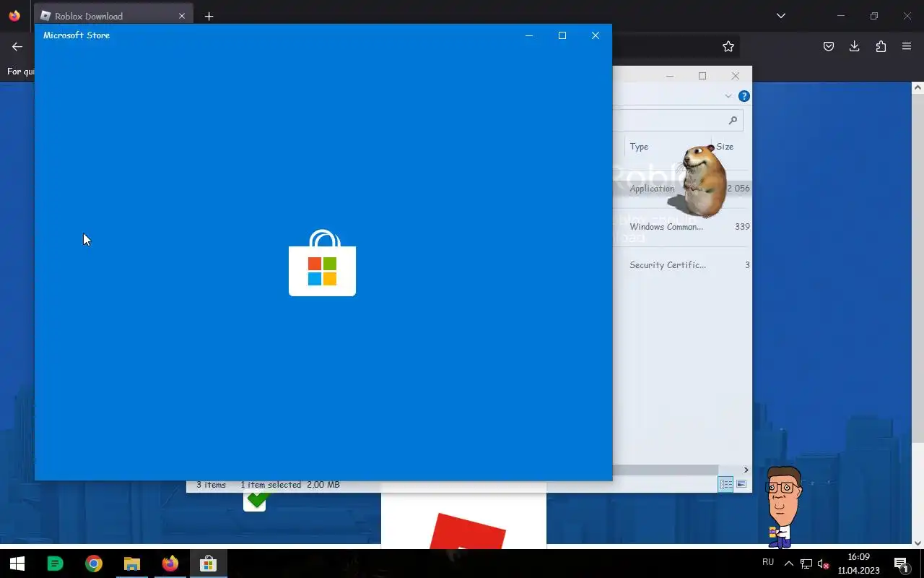This screenshot has height=578, width=924.
Task: Go back one page in Firefox
Action: coord(17,46)
